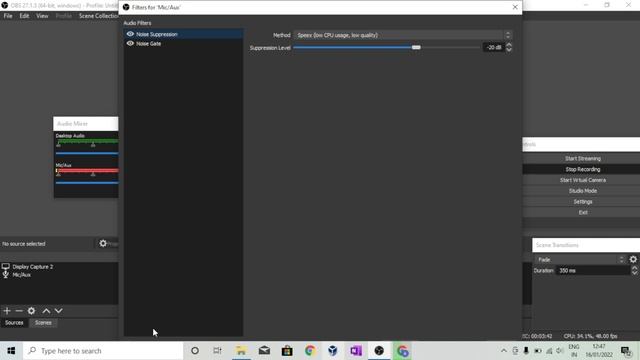Screen dimensions: 640x360
Task: Switch to the Scenes tab
Action: point(43,323)
